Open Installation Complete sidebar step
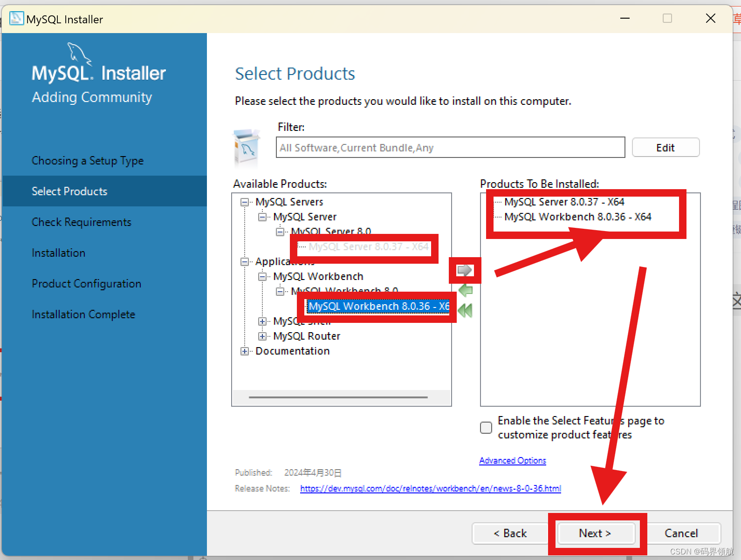Screen dimensions: 741x560 [83, 314]
